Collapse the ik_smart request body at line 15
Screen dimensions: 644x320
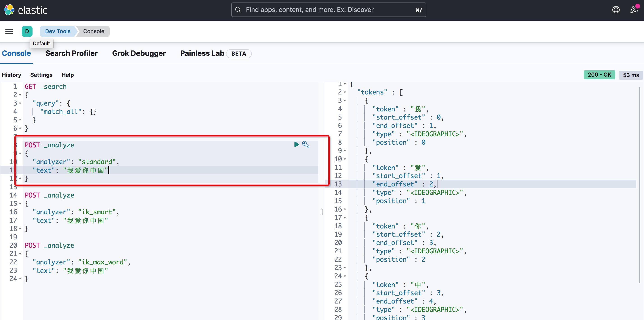(20, 204)
